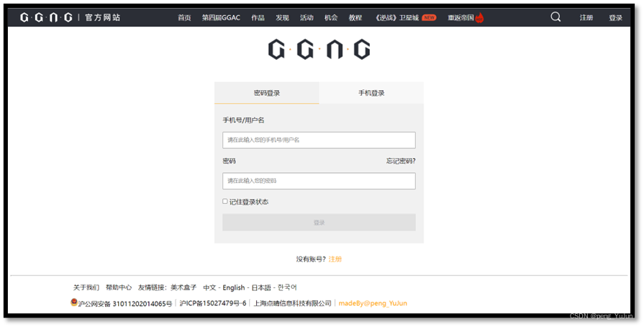644x327 pixels.
Task: Click the 记住登录状态 label text
Action: [x=249, y=202]
